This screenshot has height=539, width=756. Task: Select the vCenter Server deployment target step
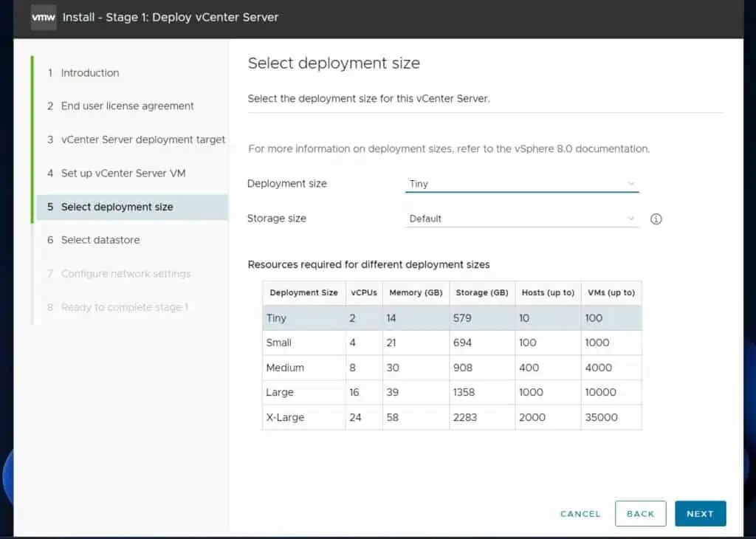tap(142, 140)
